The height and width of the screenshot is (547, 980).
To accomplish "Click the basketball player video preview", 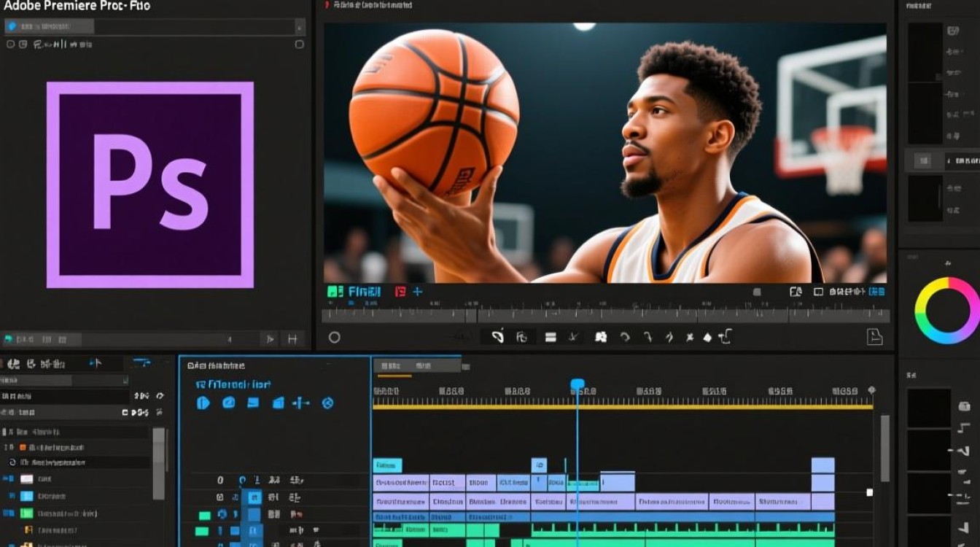I will pyautogui.click(x=605, y=153).
